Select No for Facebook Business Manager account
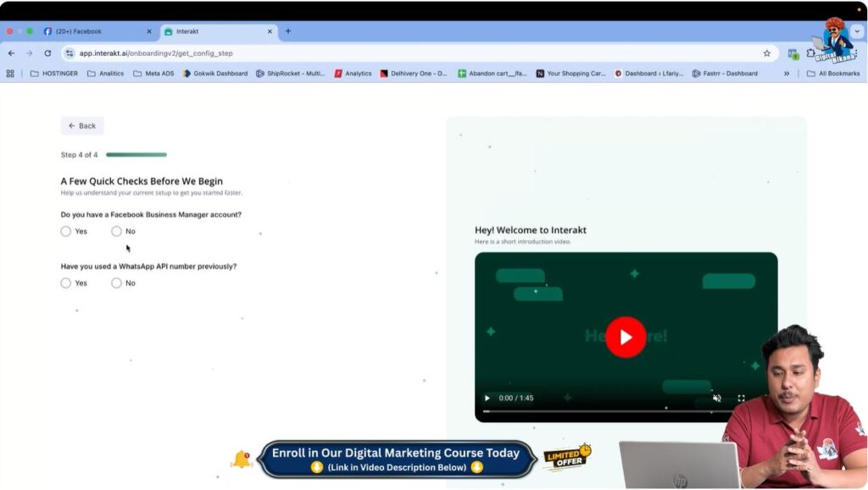This screenshot has height=490, width=868. pos(116,231)
